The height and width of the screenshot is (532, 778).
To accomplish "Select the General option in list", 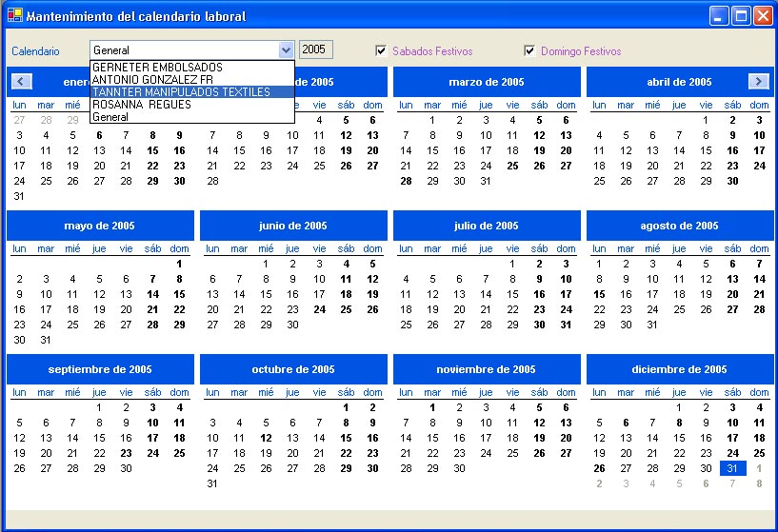I will pos(110,116).
